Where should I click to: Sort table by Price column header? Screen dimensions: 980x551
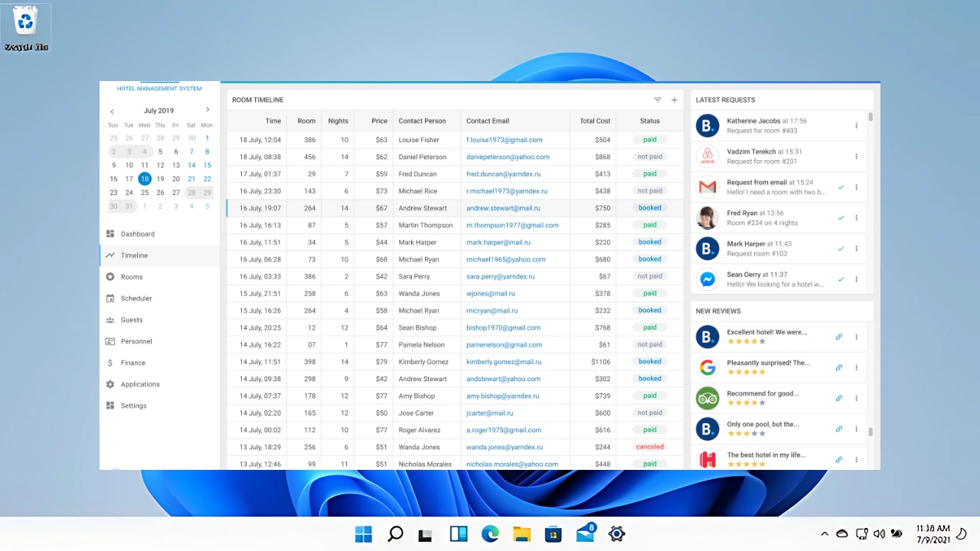[x=379, y=121]
